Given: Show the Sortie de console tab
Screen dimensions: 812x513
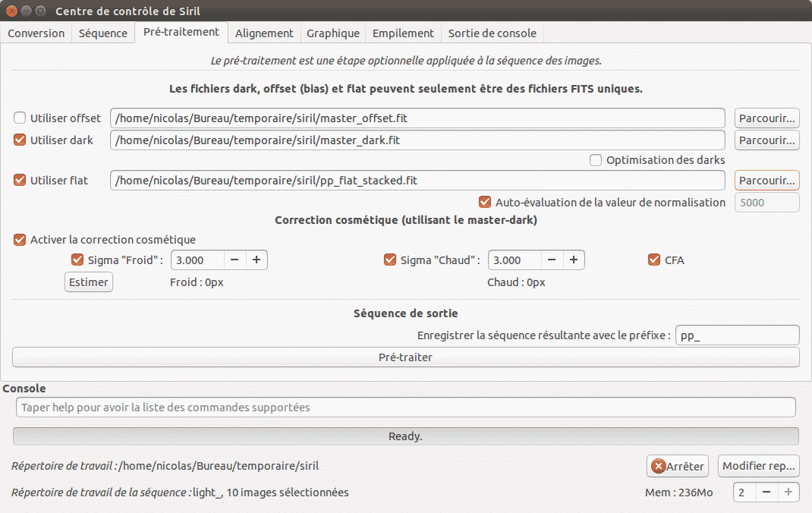Looking at the screenshot, I should 492,33.
